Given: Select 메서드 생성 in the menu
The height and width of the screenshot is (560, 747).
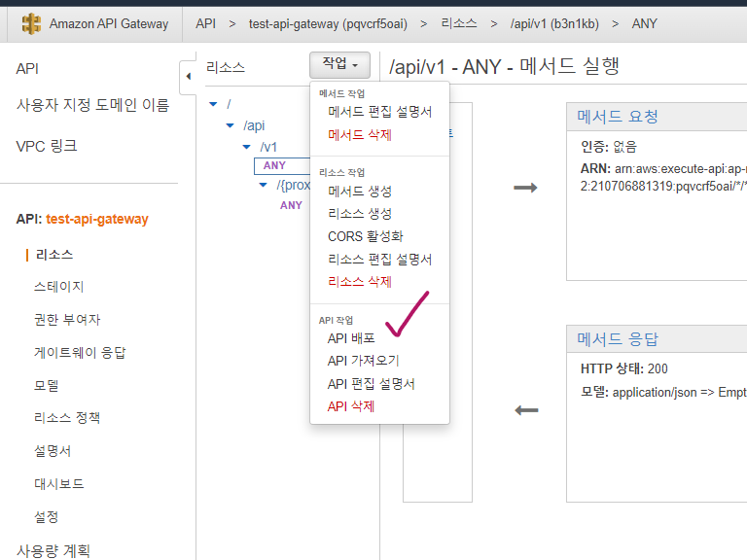Looking at the screenshot, I should (360, 192).
